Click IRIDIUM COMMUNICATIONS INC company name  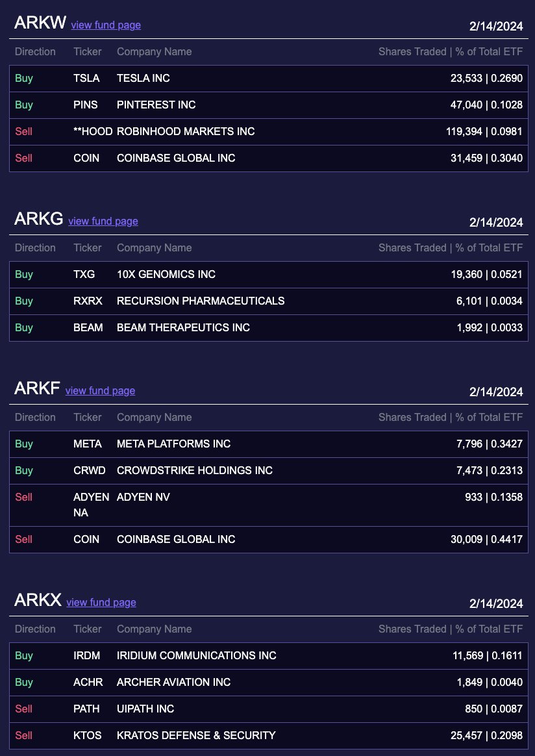pyautogui.click(x=196, y=656)
